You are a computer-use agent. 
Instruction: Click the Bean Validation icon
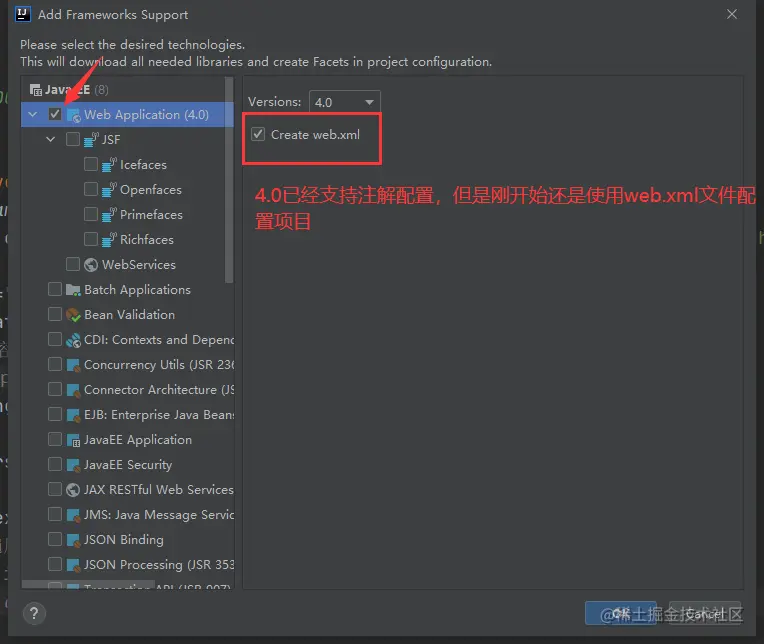click(73, 315)
